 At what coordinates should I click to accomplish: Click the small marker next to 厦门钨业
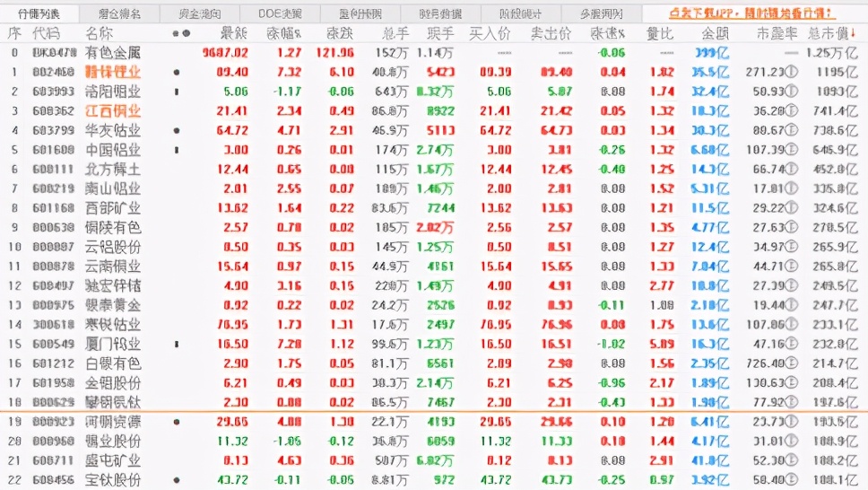tap(176, 344)
